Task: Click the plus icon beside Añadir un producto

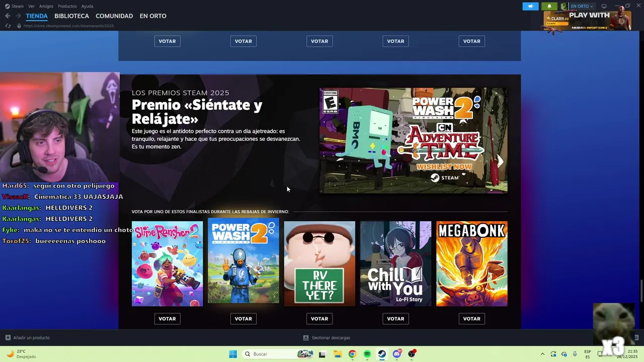Action: click(8, 338)
